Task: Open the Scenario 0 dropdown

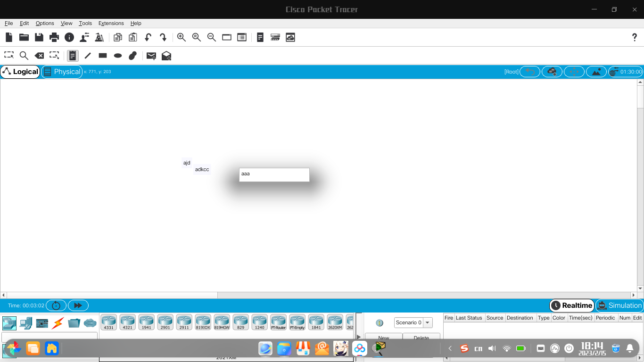Action: click(427, 322)
